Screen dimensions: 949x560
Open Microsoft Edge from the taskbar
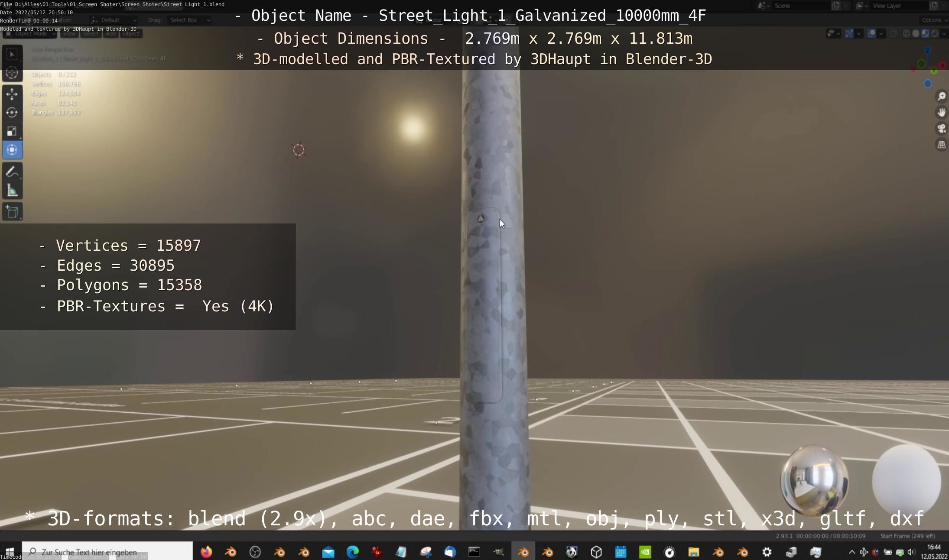point(353,552)
